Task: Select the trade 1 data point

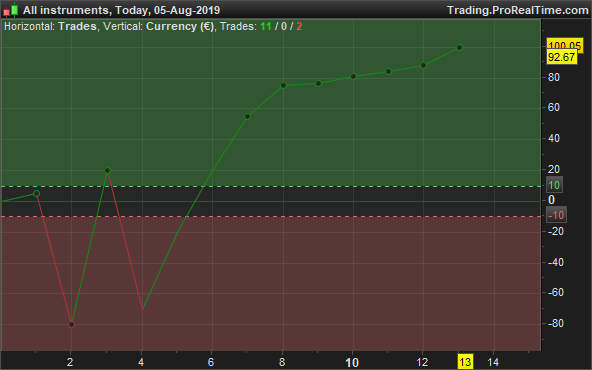Action: point(36,194)
